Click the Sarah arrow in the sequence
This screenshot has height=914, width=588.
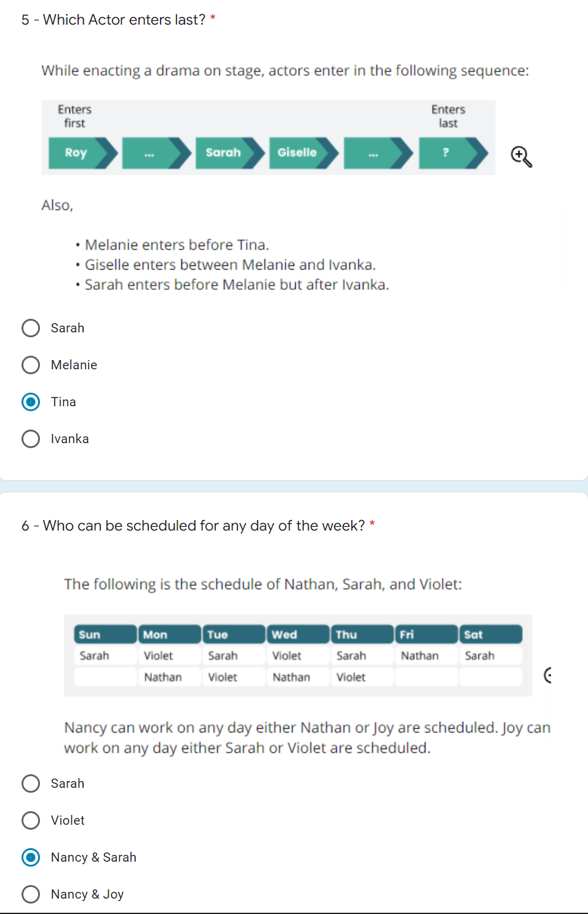coord(230,153)
